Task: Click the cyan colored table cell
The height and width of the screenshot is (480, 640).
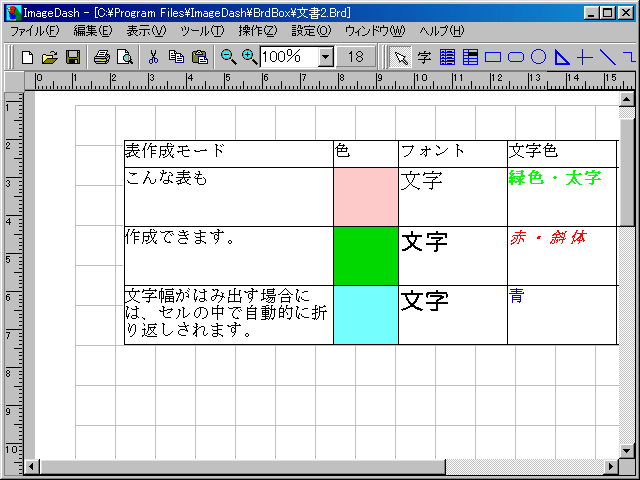Action: [366, 315]
